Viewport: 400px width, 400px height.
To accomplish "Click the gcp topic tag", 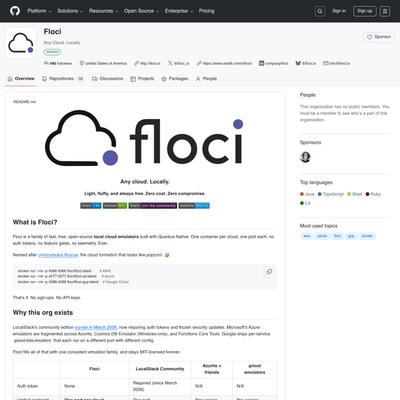I will (x=351, y=236).
